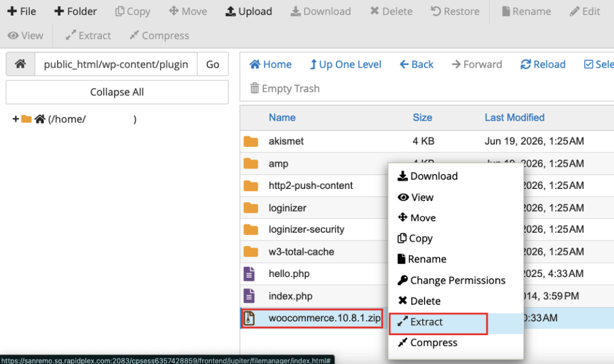This screenshot has height=364, width=614.
Task: Sort by Last Modified column header
Action: click(x=514, y=118)
